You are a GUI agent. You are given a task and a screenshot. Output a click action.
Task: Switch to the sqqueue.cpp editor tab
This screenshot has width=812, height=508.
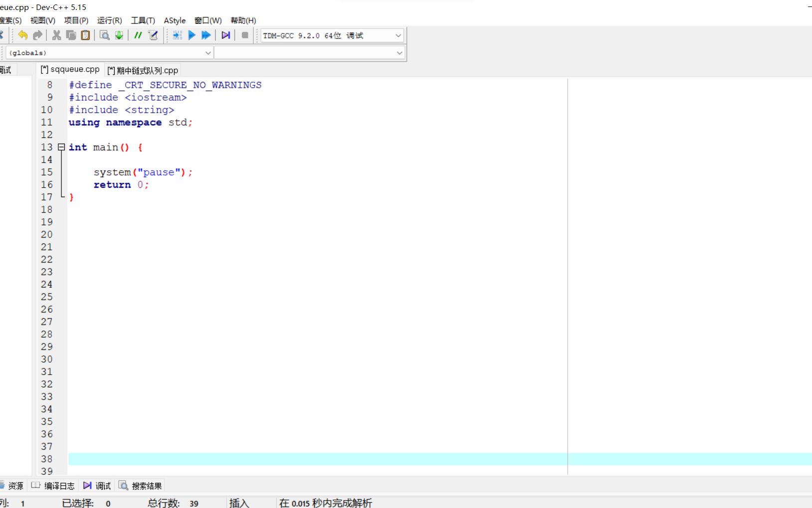tap(70, 69)
